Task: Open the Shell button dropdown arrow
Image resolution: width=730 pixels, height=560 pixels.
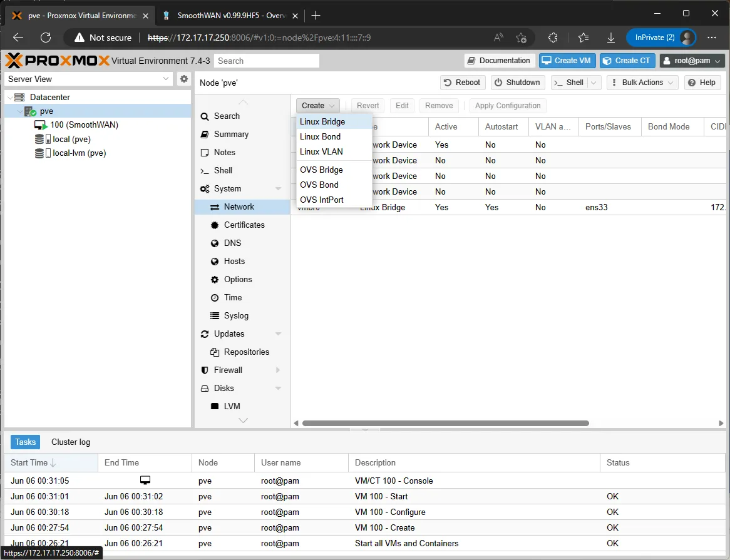Action: [594, 83]
